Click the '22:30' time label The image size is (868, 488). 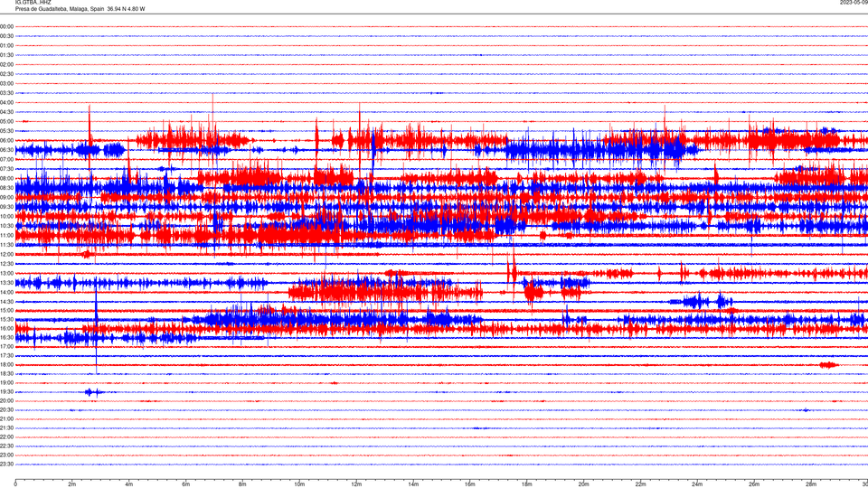point(6,446)
